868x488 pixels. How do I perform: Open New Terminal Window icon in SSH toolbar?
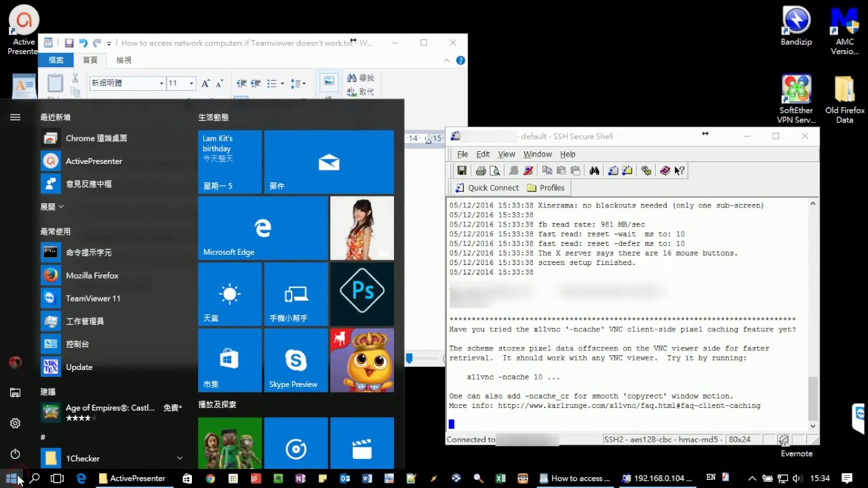click(613, 171)
